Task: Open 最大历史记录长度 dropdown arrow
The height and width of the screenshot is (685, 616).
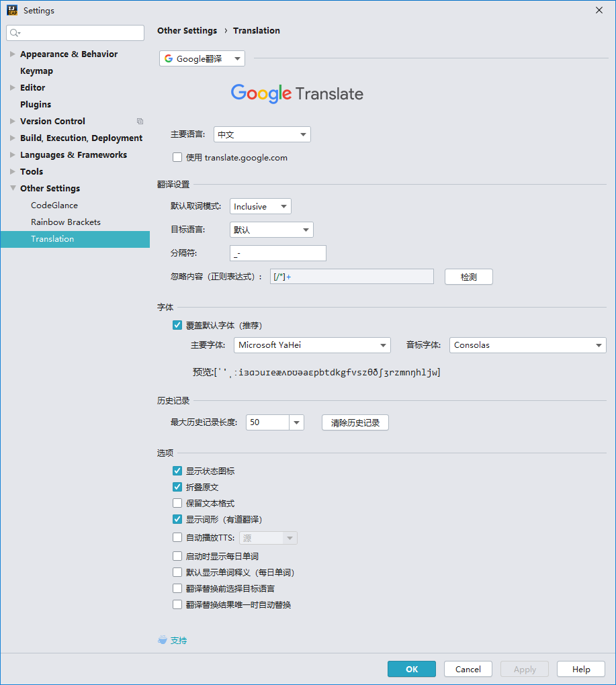Action: click(x=297, y=422)
